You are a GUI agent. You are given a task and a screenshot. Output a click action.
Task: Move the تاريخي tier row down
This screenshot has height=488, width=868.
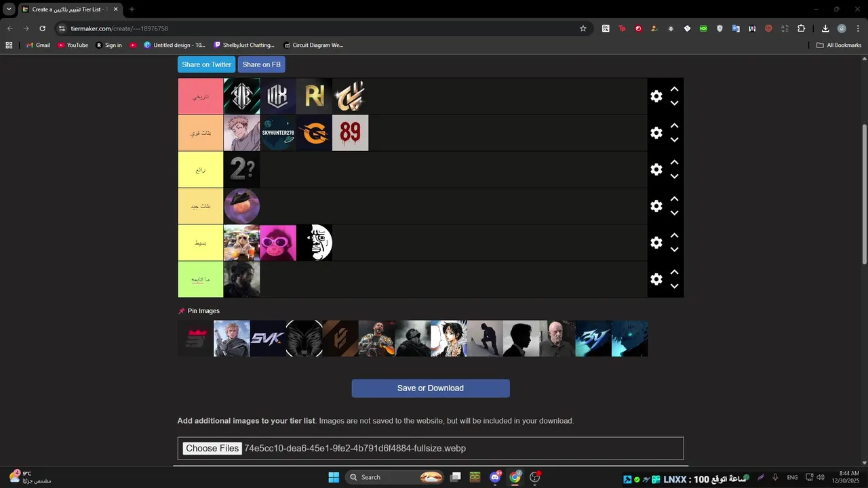[x=674, y=104]
